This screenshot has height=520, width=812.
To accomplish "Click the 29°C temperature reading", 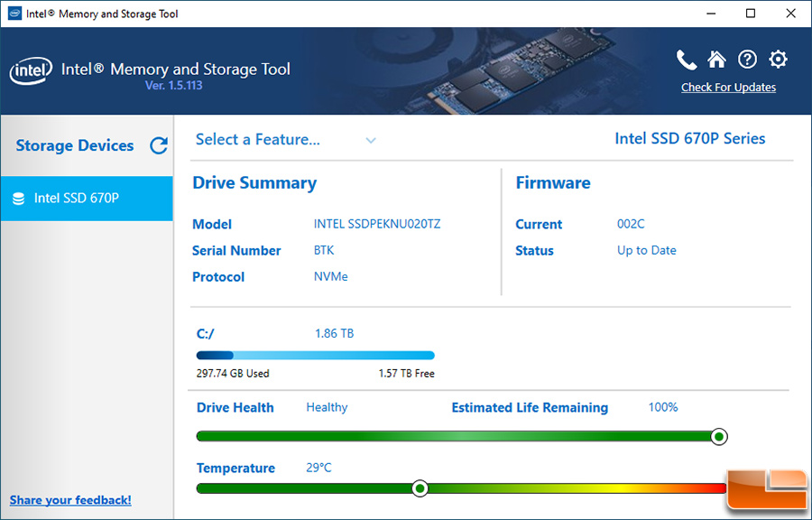I will [x=318, y=468].
